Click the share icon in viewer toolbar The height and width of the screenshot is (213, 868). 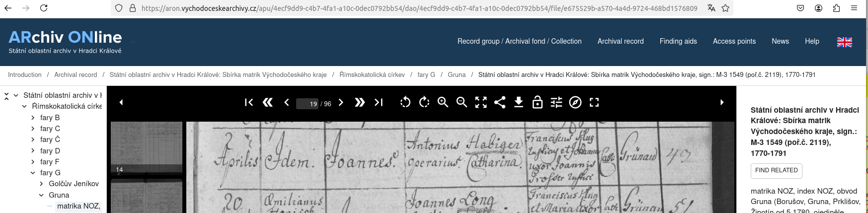(500, 102)
